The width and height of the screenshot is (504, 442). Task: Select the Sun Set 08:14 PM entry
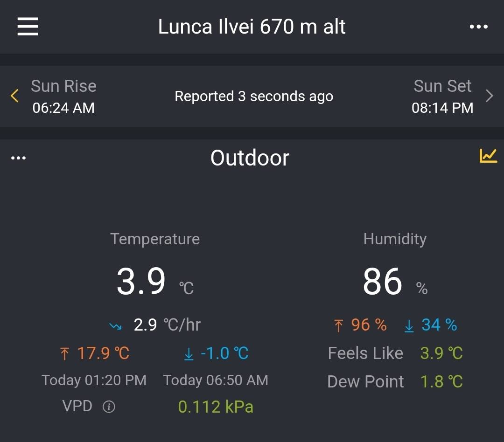pos(442,97)
